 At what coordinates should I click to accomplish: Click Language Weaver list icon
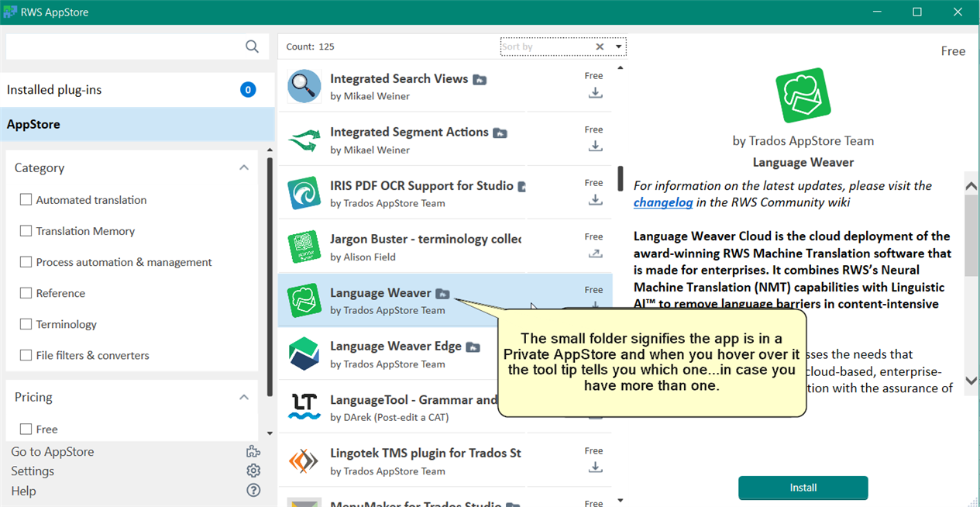coord(304,301)
